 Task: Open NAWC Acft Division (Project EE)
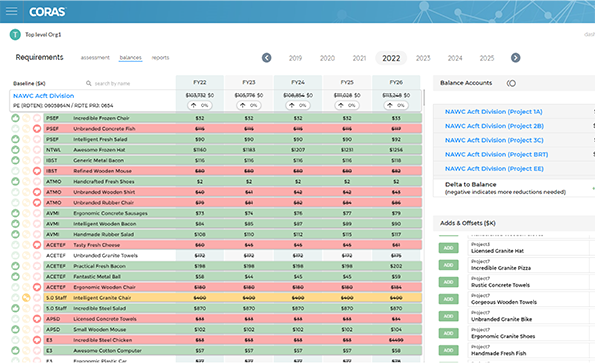click(x=494, y=168)
